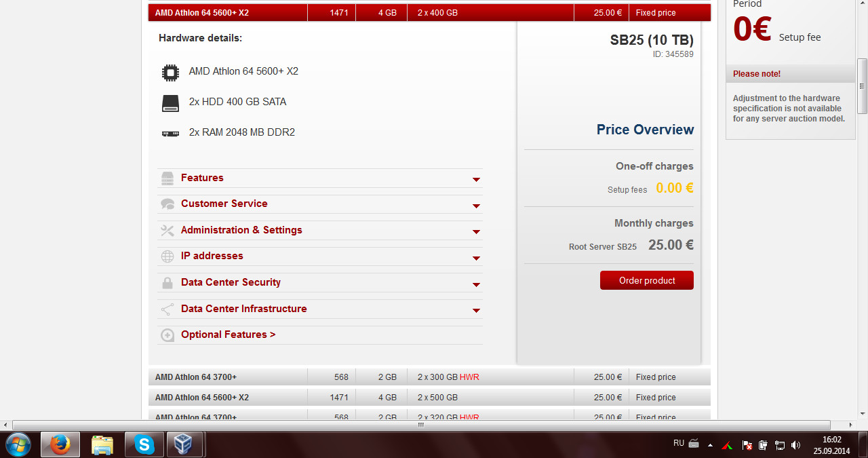This screenshot has width=868, height=458.
Task: Click the 25.00 € price in the 2 x 500 GB row
Action: 608,397
